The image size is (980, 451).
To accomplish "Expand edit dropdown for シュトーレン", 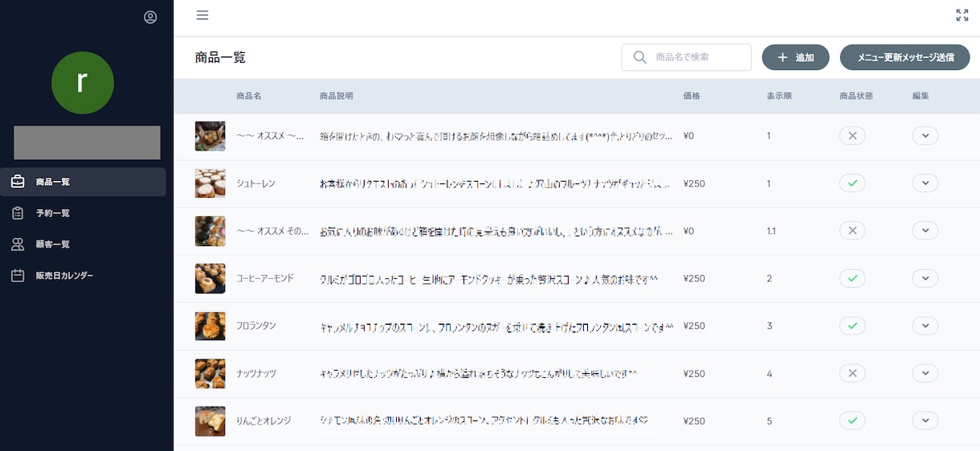I will pos(925,183).
